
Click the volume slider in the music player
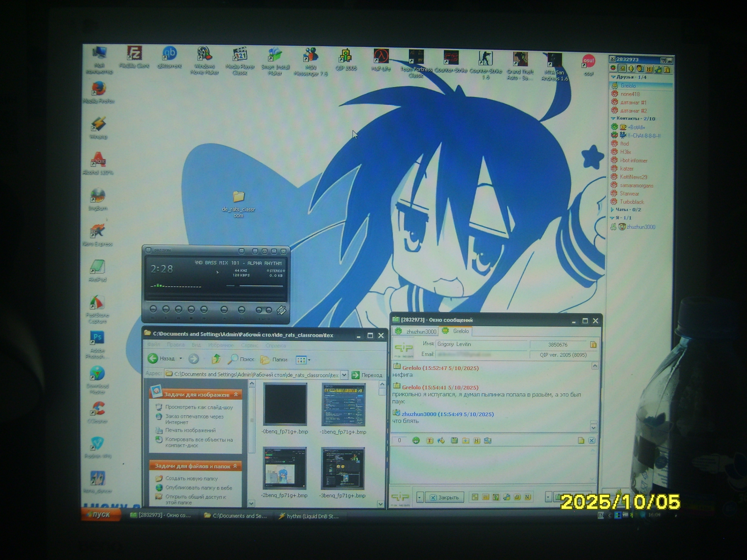click(261, 286)
